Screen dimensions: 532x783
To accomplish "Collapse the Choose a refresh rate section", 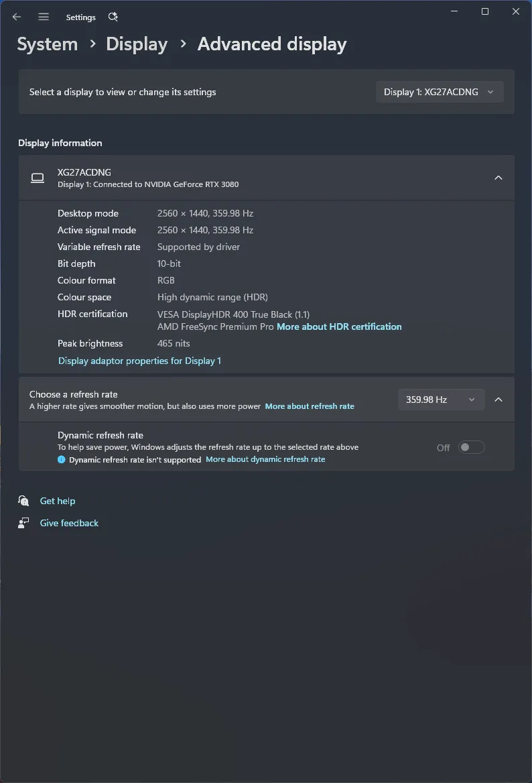I will (498, 400).
